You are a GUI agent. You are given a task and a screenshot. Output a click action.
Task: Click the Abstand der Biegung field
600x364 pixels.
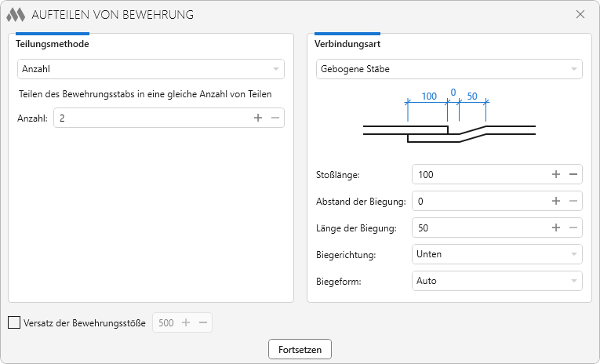[478, 201]
